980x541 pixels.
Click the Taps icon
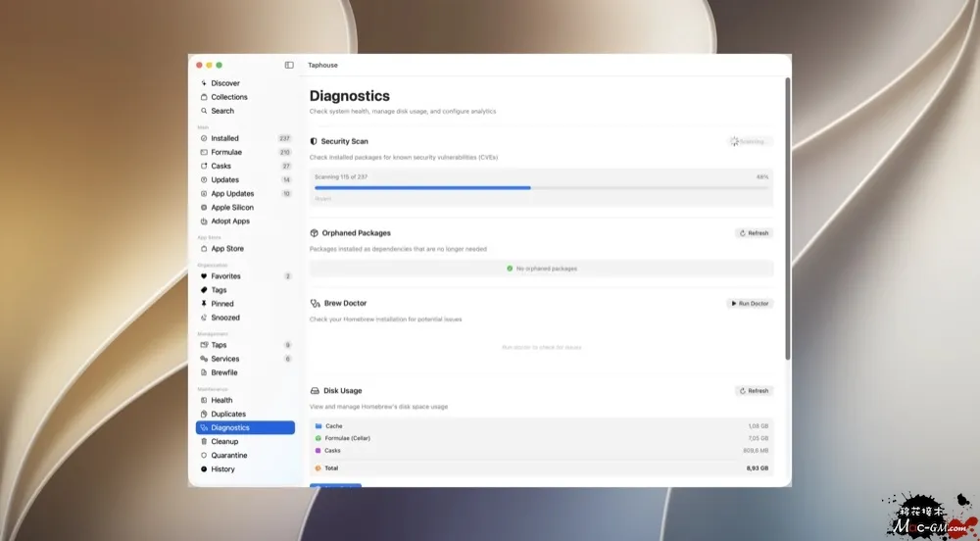point(204,344)
